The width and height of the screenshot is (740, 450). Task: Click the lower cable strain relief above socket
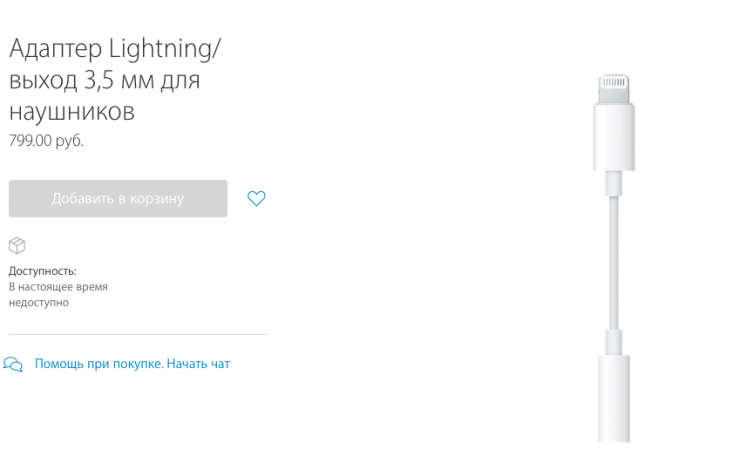click(614, 336)
